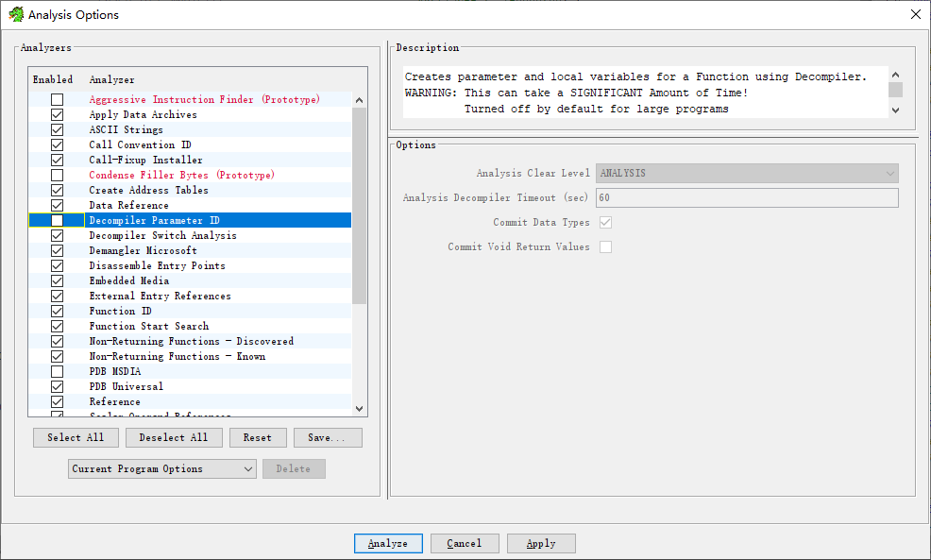Viewport: 931px width, 560px height.
Task: Click the Analyzer column header
Action: (x=111, y=79)
